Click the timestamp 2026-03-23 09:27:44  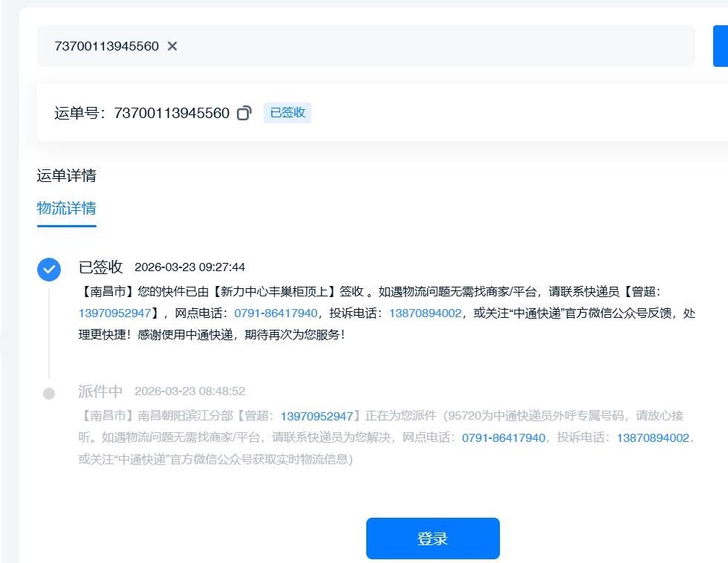[x=189, y=267]
